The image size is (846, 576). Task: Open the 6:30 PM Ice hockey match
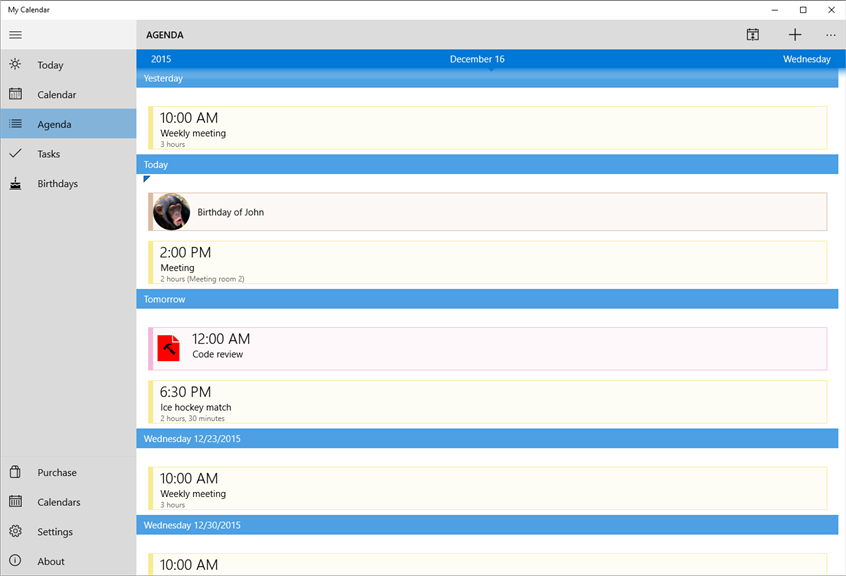click(488, 402)
